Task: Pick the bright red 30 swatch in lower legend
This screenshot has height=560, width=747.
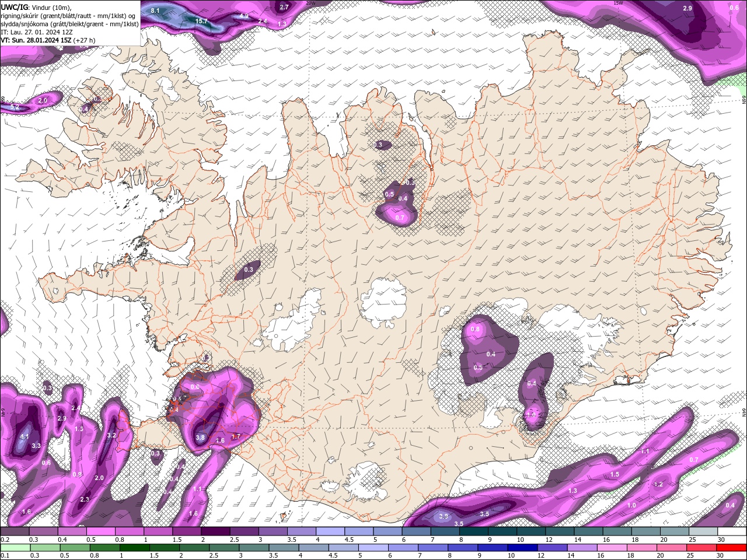Action: [x=732, y=548]
